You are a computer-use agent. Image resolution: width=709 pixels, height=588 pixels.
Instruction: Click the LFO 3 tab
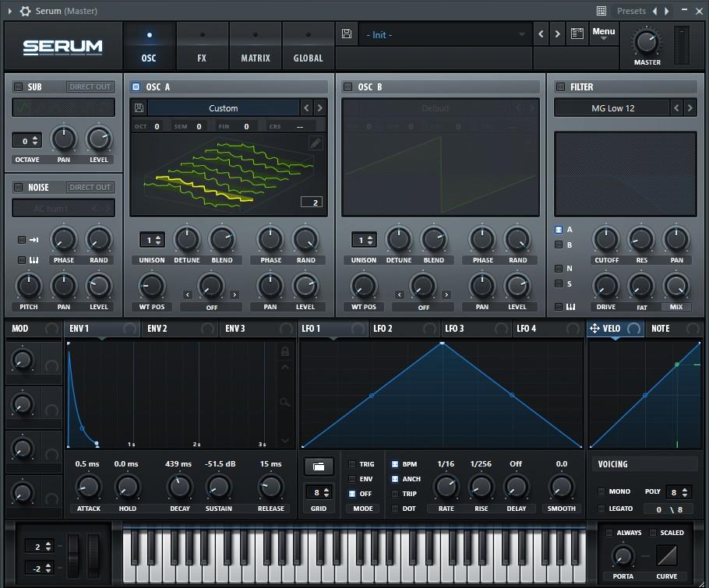[475, 329]
